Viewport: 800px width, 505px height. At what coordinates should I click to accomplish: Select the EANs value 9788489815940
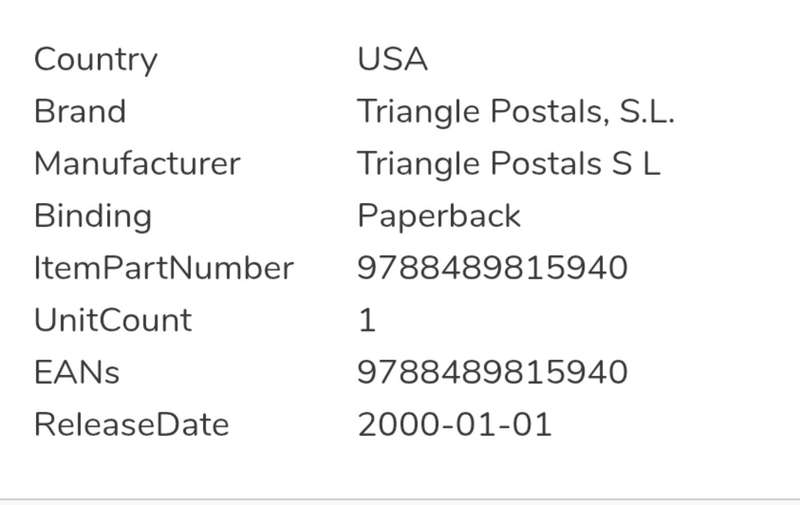(x=492, y=372)
